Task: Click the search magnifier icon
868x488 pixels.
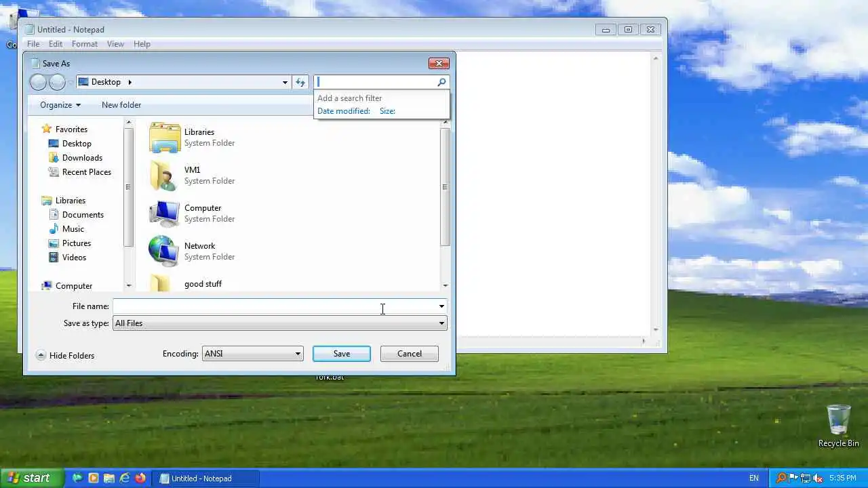Action: point(441,82)
